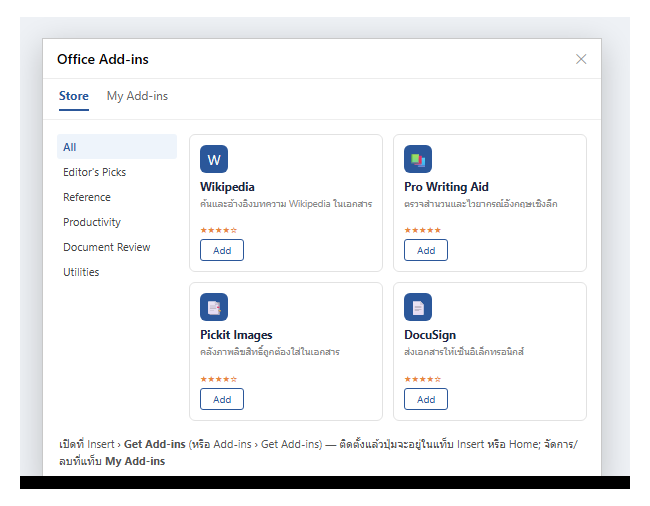Viewport: 650px width, 506px height.
Task: Open the My Add-ins tab
Action: click(137, 96)
